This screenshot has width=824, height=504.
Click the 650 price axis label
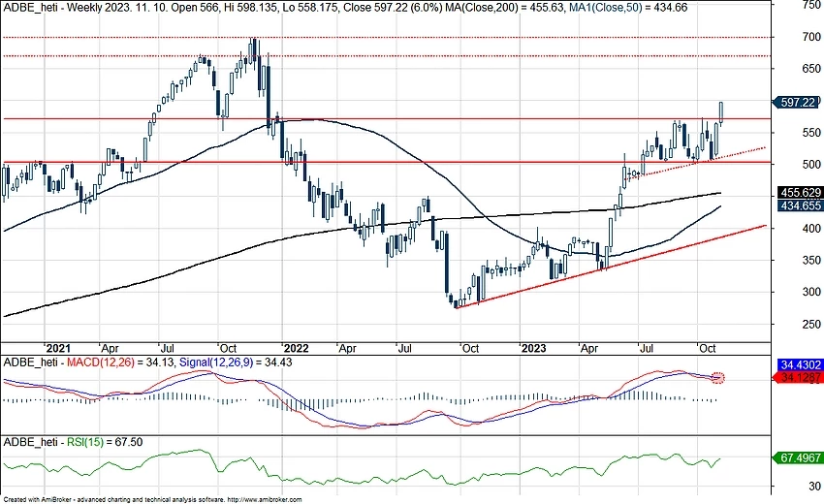(811, 69)
